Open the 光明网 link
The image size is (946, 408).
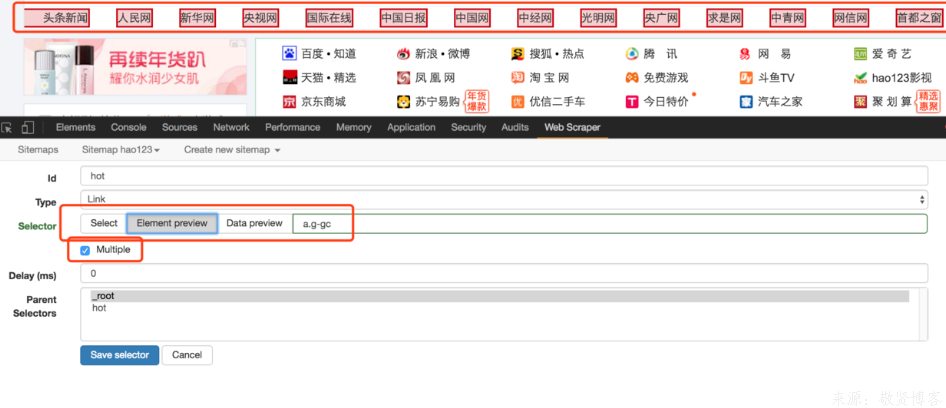click(598, 19)
